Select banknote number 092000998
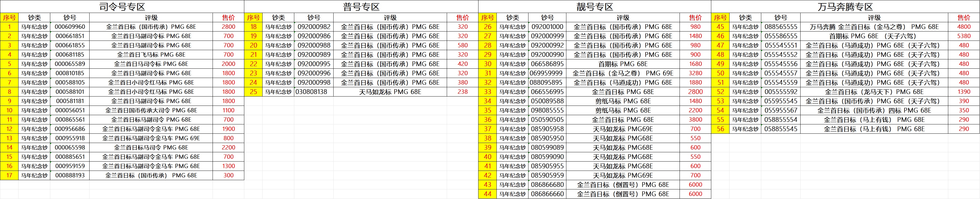The width and height of the screenshot is (980, 199). coord(314,82)
